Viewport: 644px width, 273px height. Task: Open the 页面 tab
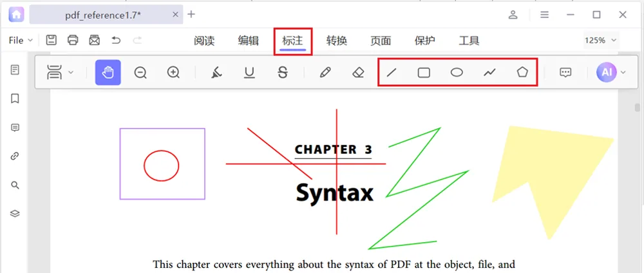[381, 41]
